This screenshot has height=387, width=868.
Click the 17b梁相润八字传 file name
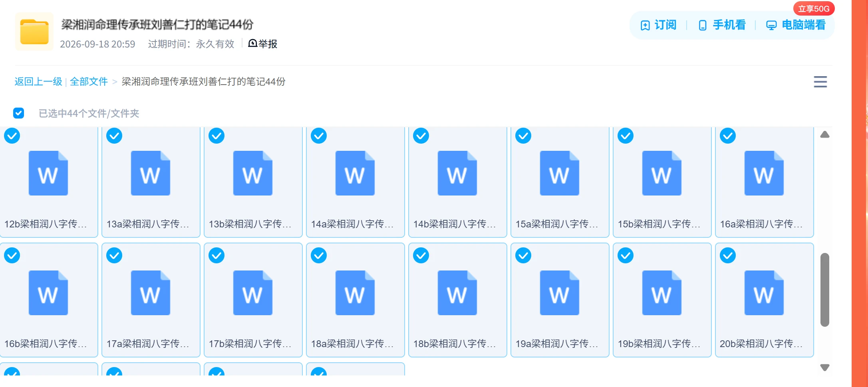250,344
